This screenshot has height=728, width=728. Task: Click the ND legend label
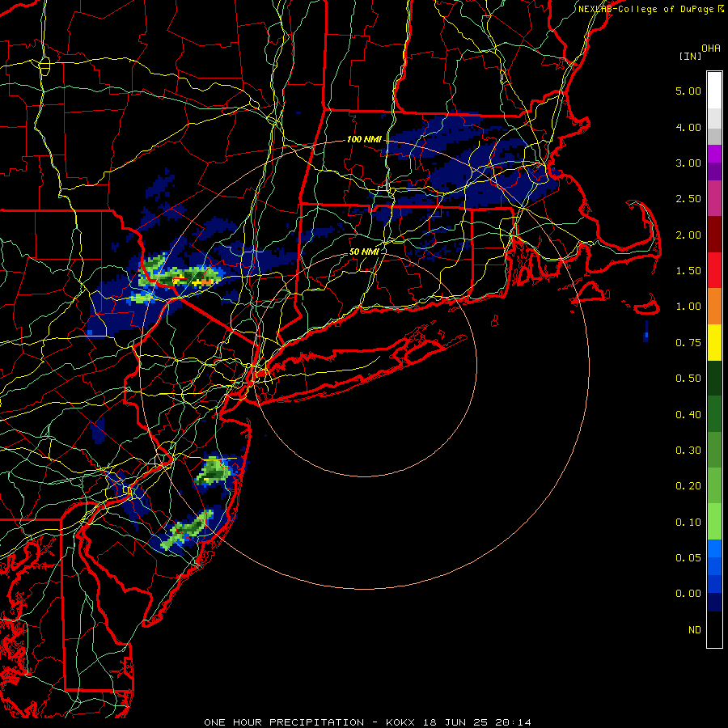pos(695,630)
